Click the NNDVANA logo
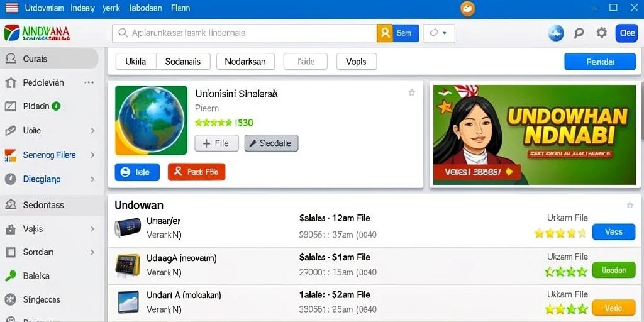 click(x=37, y=33)
